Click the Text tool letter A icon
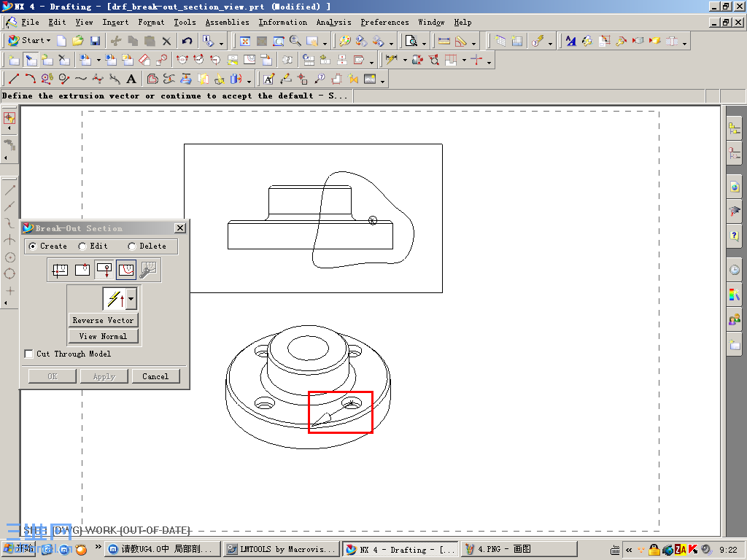Viewport: 747px width, 560px height. [x=131, y=79]
